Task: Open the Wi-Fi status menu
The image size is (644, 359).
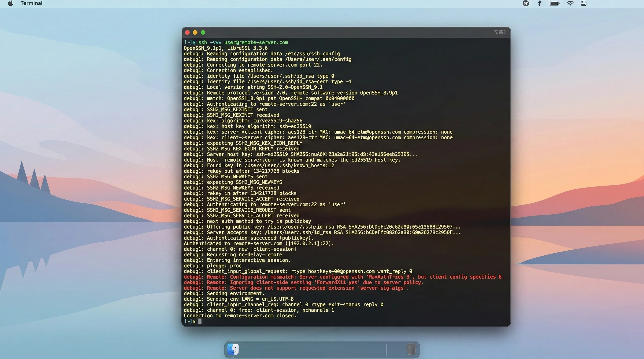Action: coord(570,3)
